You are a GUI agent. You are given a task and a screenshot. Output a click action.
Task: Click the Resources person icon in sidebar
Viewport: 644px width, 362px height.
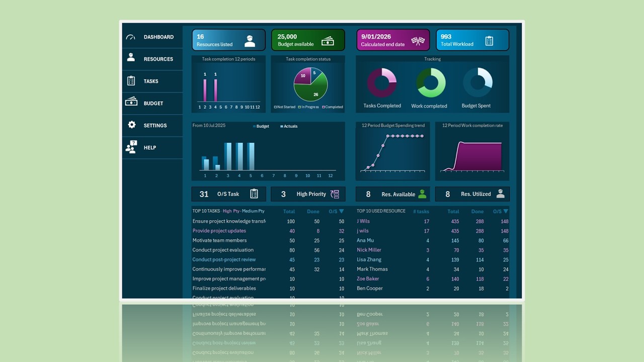point(131,57)
